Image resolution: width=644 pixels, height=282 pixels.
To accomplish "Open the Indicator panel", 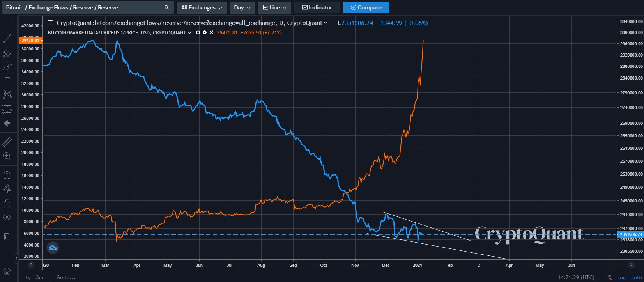I will point(317,7).
